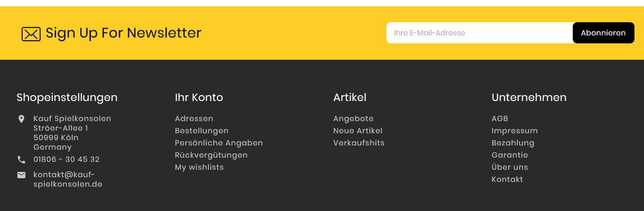Open Rückvergütungen page
This screenshot has height=211, width=644.
pos(211,155)
